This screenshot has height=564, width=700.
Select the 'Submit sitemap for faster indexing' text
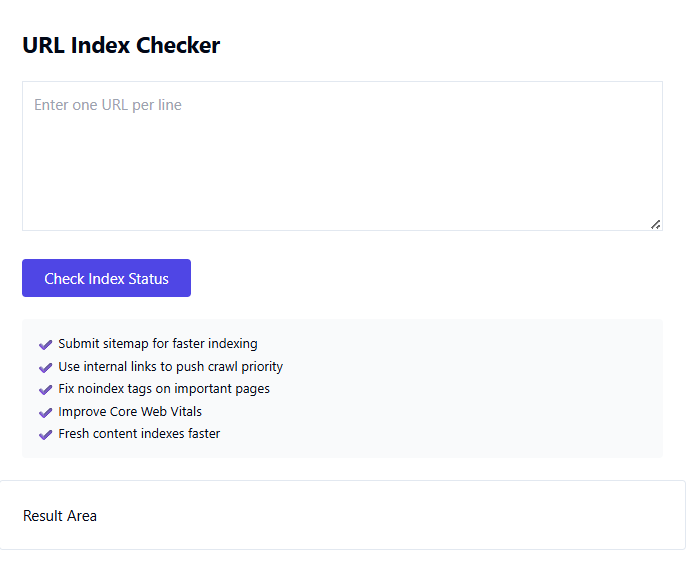(158, 344)
